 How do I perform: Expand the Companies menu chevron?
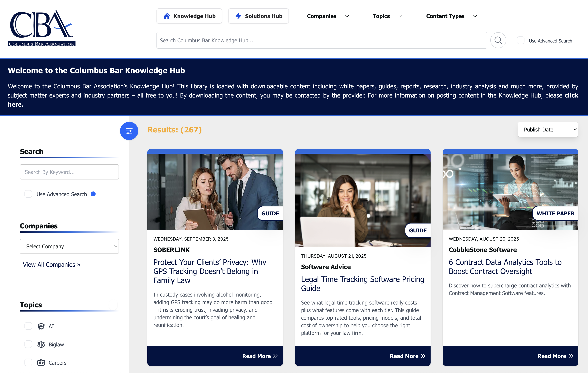(347, 16)
